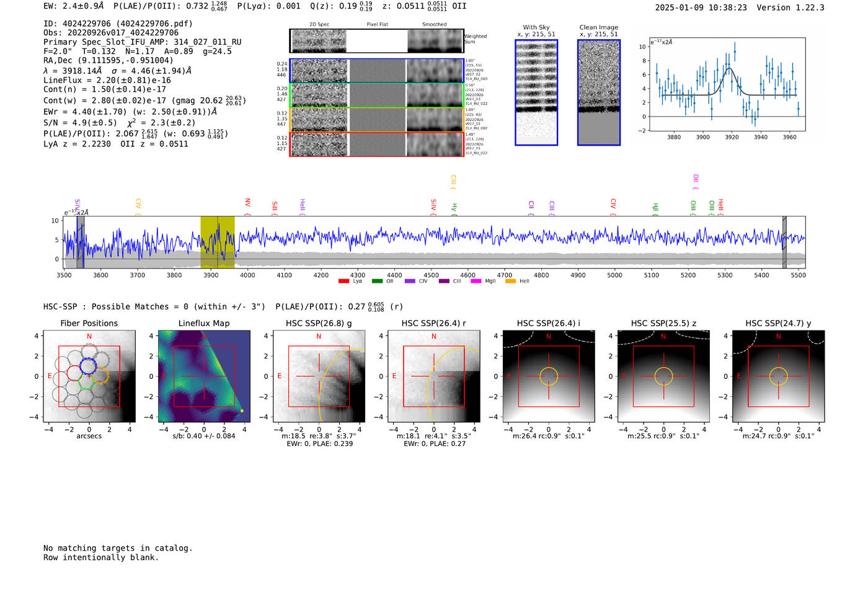The height and width of the screenshot is (591, 868).
Task: Click the Weighted Sum 2D Spec cutout
Action: pyautogui.click(x=319, y=41)
